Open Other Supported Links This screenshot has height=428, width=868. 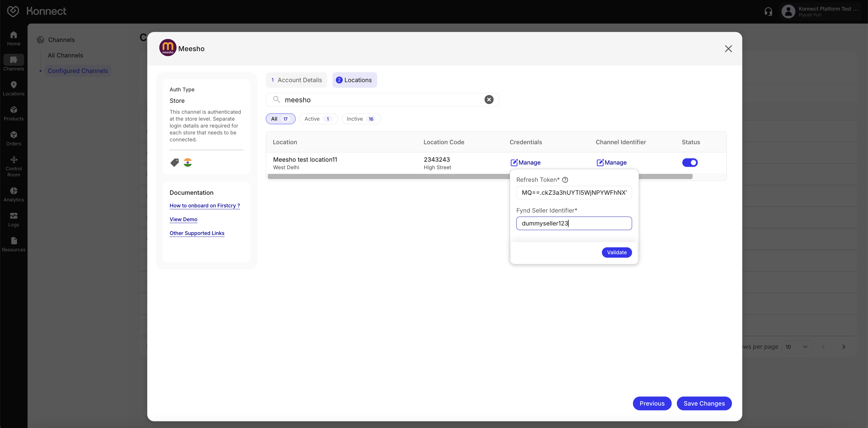(x=197, y=233)
